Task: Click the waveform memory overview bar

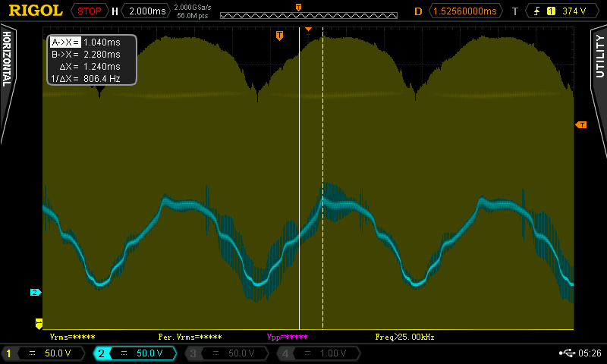Action: pos(309,15)
